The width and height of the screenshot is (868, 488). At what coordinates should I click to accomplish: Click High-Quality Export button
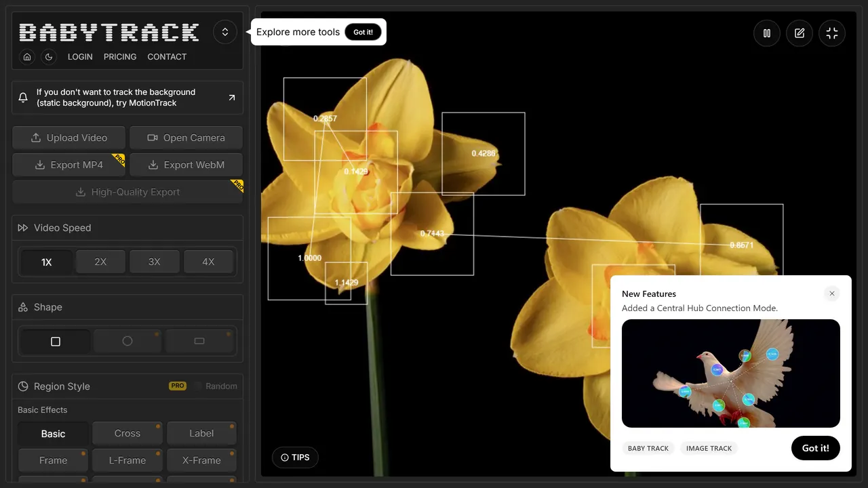click(x=127, y=192)
